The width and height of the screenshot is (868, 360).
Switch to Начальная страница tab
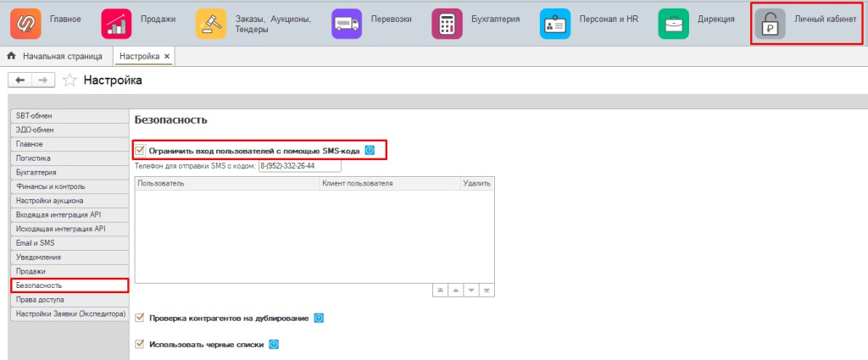point(57,56)
